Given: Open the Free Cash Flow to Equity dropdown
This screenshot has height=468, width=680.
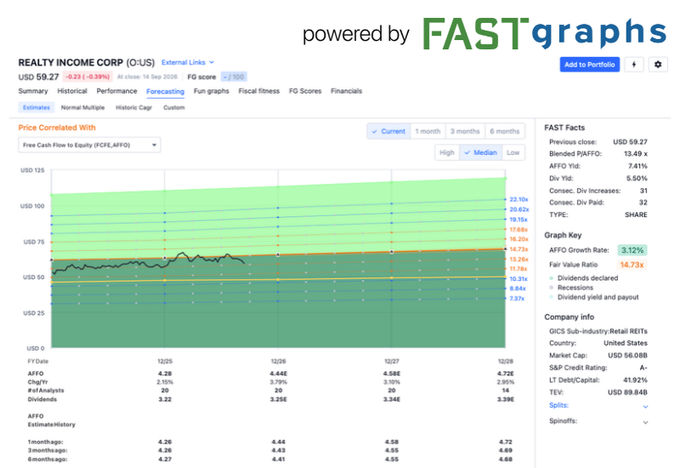Looking at the screenshot, I should click(x=89, y=145).
